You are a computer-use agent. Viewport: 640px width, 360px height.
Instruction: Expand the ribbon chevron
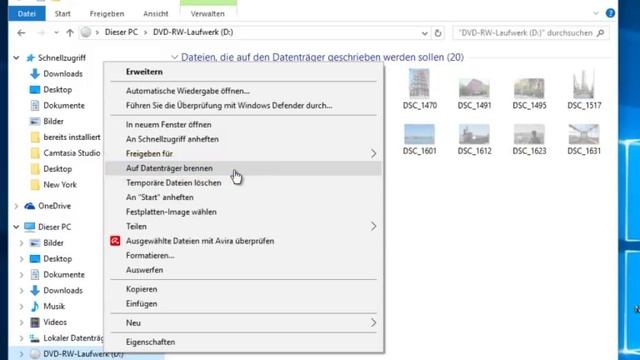pyautogui.click(x=596, y=13)
